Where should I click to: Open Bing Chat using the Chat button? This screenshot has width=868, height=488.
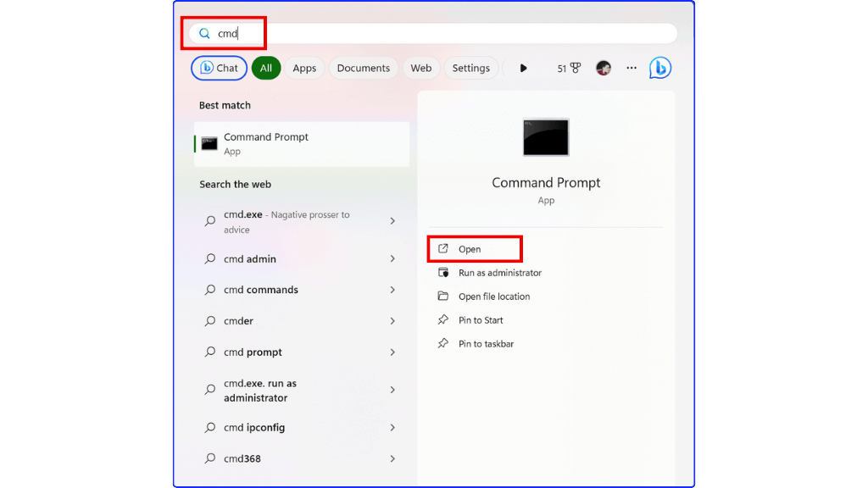[x=218, y=68]
